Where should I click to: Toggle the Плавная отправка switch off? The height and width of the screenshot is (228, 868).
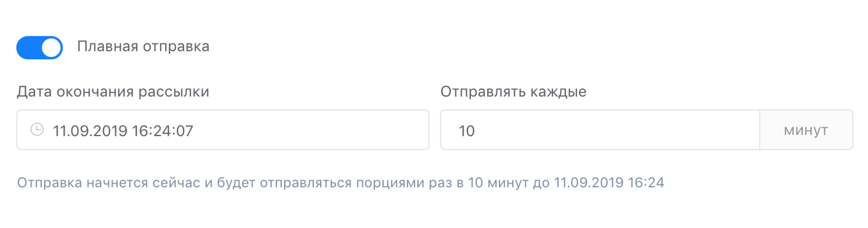coord(39,47)
